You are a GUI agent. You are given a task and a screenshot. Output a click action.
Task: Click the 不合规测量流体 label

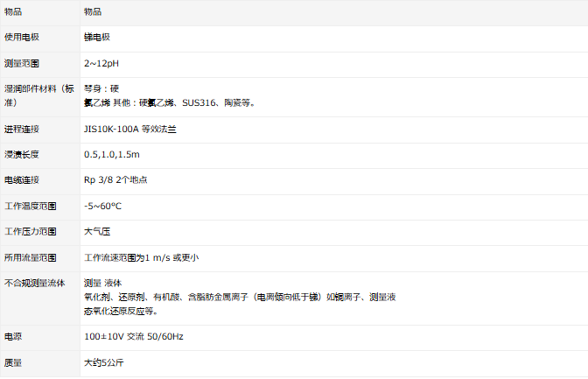(x=34, y=283)
